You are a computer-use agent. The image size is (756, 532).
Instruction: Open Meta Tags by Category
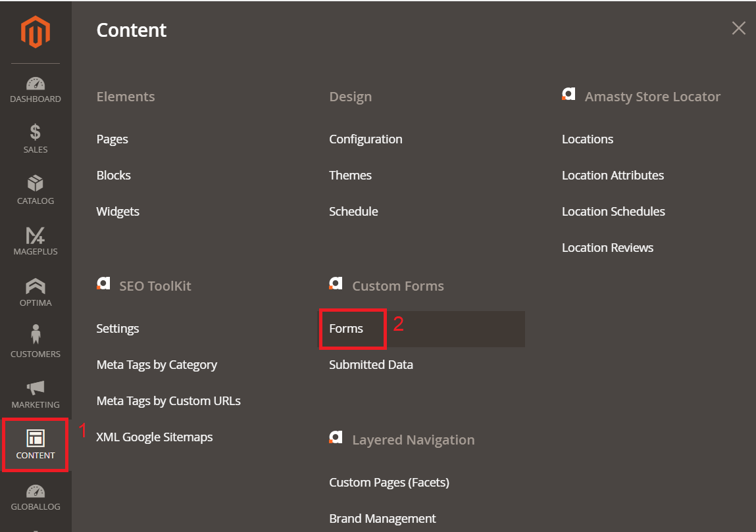click(x=157, y=365)
